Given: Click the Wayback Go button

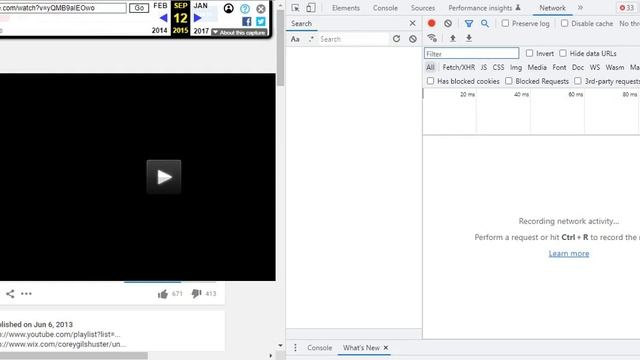Looking at the screenshot, I should coord(139,8).
